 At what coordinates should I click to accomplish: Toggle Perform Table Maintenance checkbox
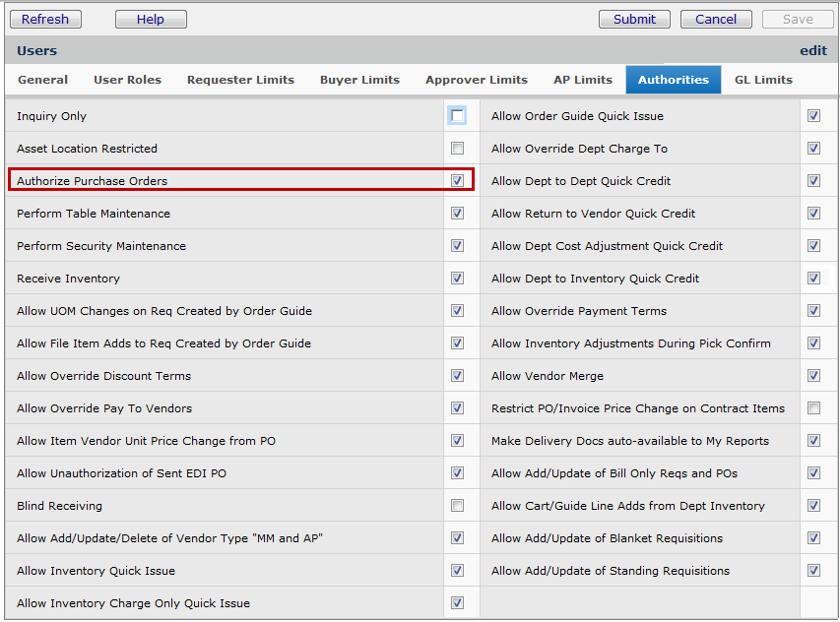point(457,214)
